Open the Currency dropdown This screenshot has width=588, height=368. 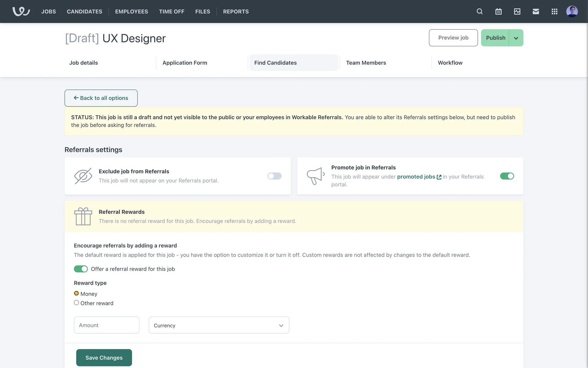click(219, 325)
